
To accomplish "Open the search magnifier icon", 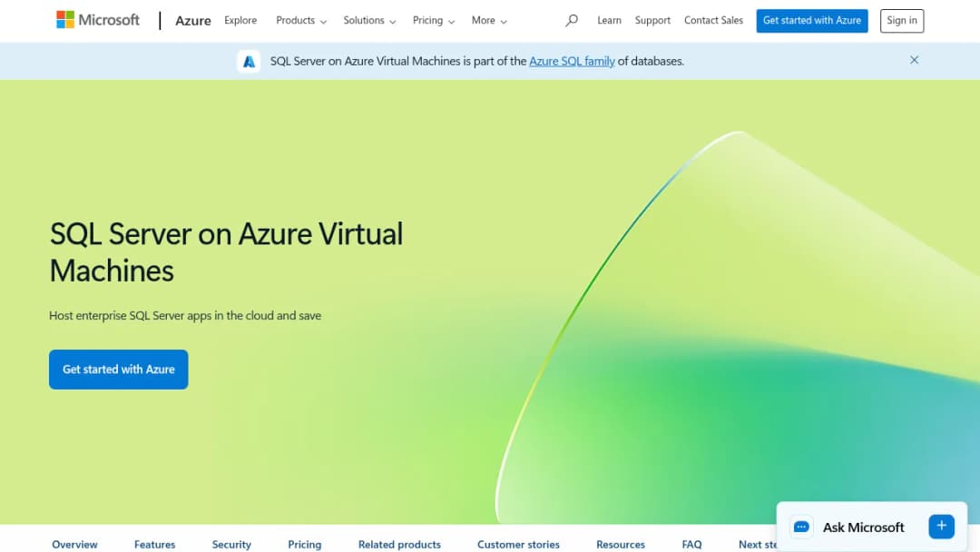I will [572, 21].
